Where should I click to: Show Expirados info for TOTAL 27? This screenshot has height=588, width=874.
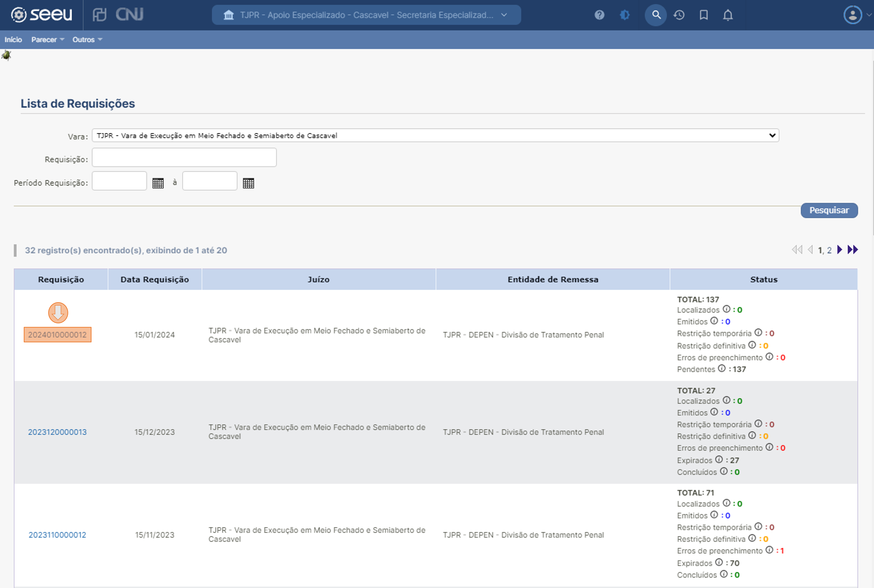click(x=719, y=459)
